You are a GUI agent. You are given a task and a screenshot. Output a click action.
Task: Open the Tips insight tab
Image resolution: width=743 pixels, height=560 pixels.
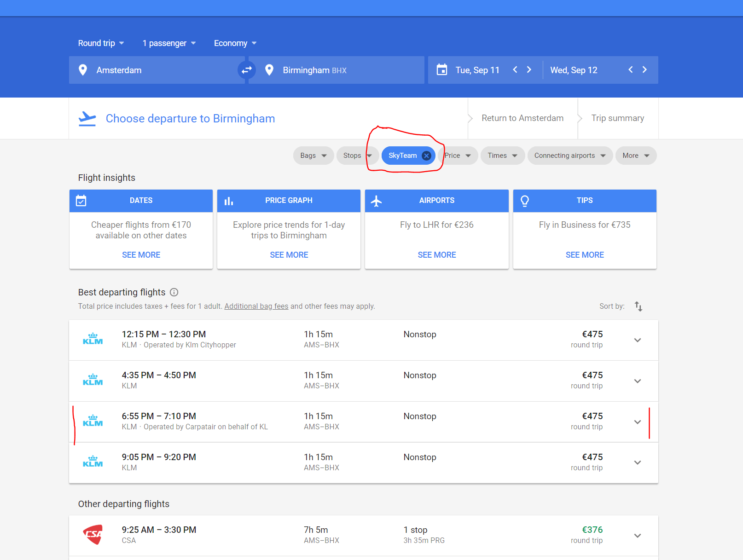click(584, 201)
